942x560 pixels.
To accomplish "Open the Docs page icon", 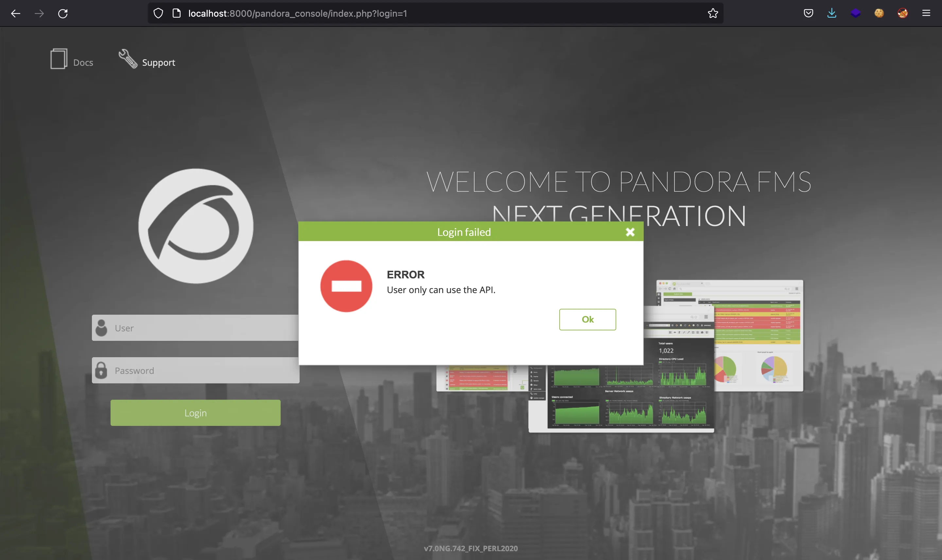I will pos(59,59).
